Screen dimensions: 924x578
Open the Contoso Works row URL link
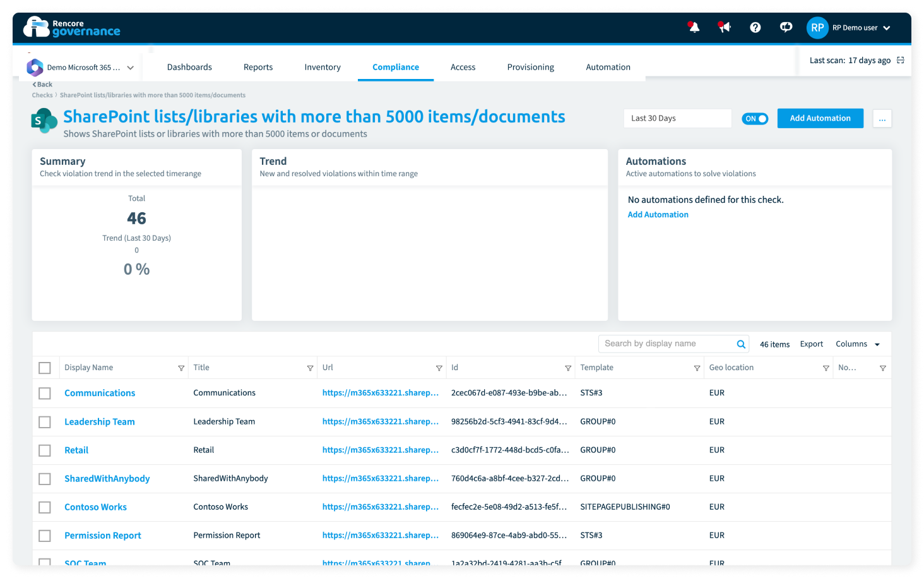coord(380,507)
